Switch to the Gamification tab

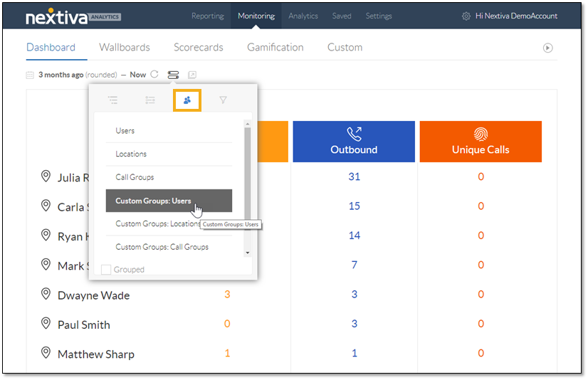click(275, 48)
